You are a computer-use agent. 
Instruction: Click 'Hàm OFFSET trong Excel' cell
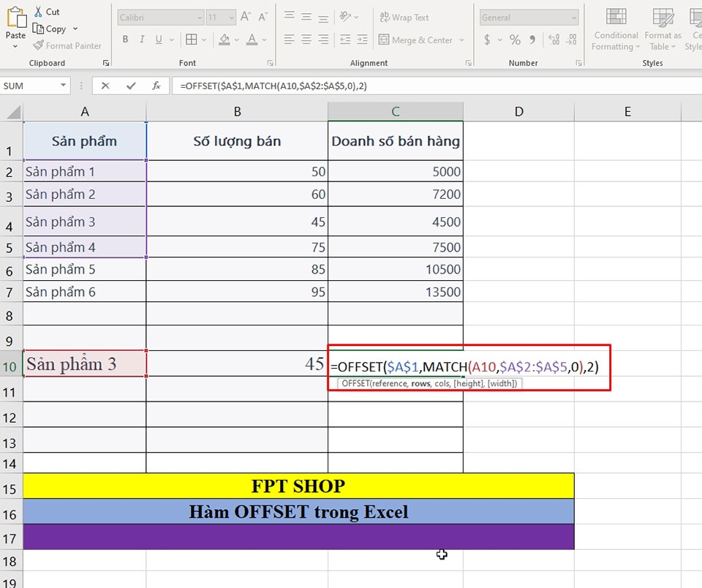[x=298, y=511]
